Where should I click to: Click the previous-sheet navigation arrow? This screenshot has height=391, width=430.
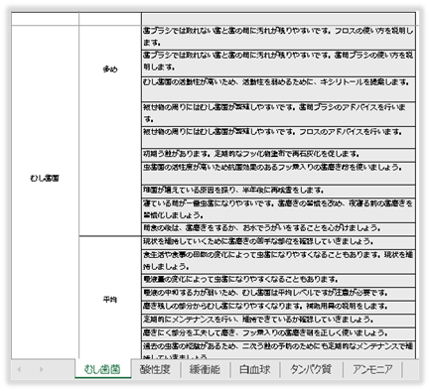pyautogui.click(x=19, y=369)
